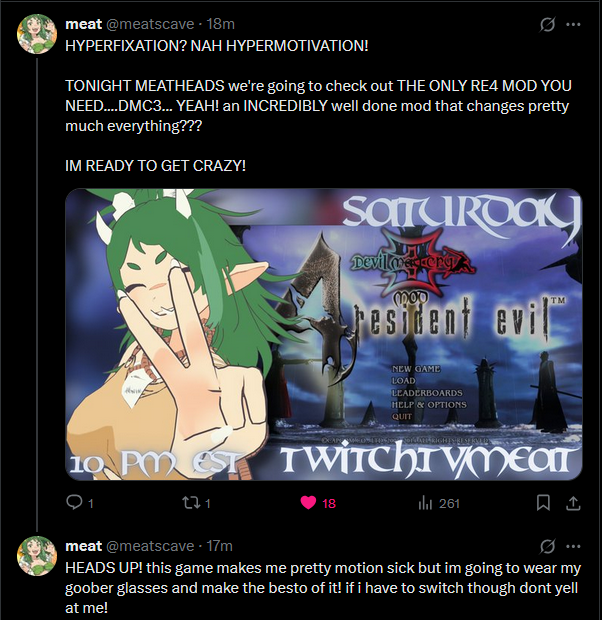This screenshot has height=620, width=602.
Task: Share the first tweet with upload icon
Action: click(573, 503)
